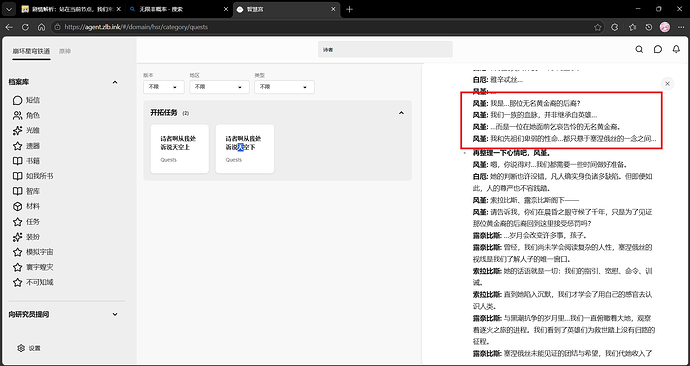Open 设置 settings with the gear icon
The width and height of the screenshot is (690, 366).
[29, 348]
